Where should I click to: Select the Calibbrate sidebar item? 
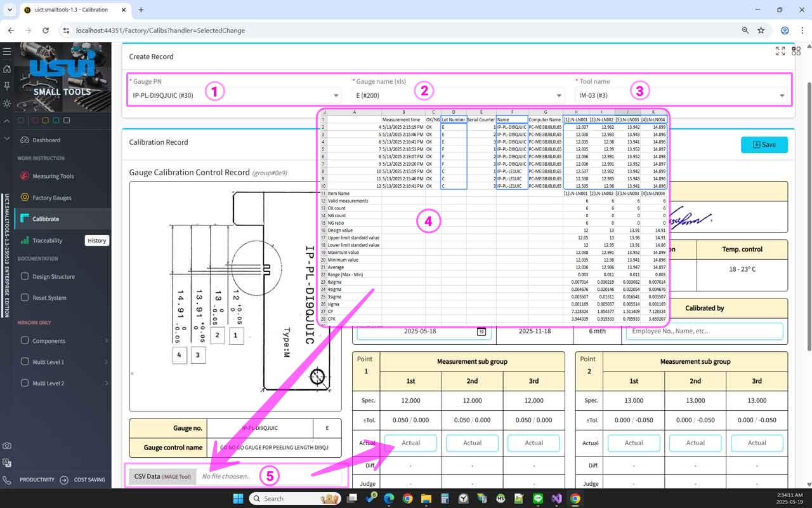pos(63,218)
